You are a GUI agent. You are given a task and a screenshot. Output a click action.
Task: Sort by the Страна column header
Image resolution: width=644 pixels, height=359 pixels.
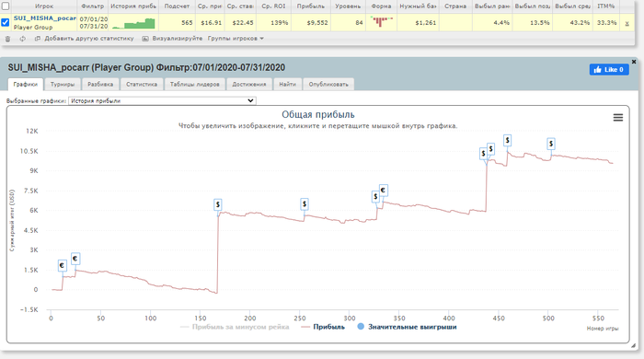click(x=455, y=6)
